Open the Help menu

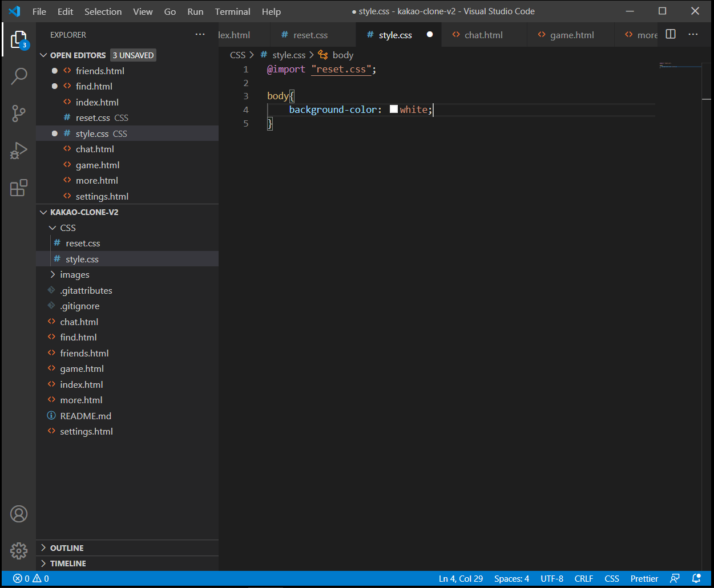tap(271, 11)
